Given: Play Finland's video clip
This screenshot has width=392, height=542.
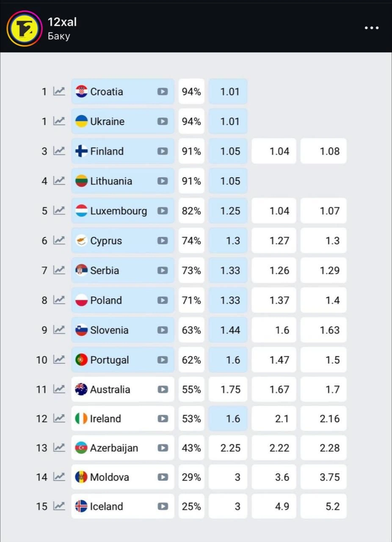Looking at the screenshot, I should 163,151.
